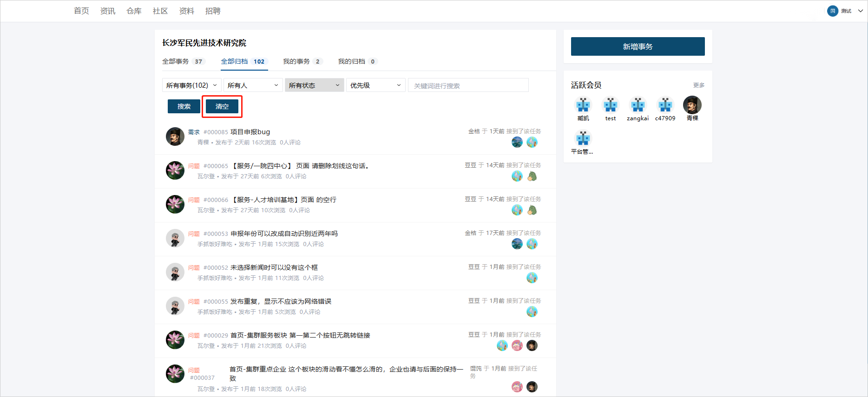
Task: Click the zangkai member avatar
Action: point(638,105)
